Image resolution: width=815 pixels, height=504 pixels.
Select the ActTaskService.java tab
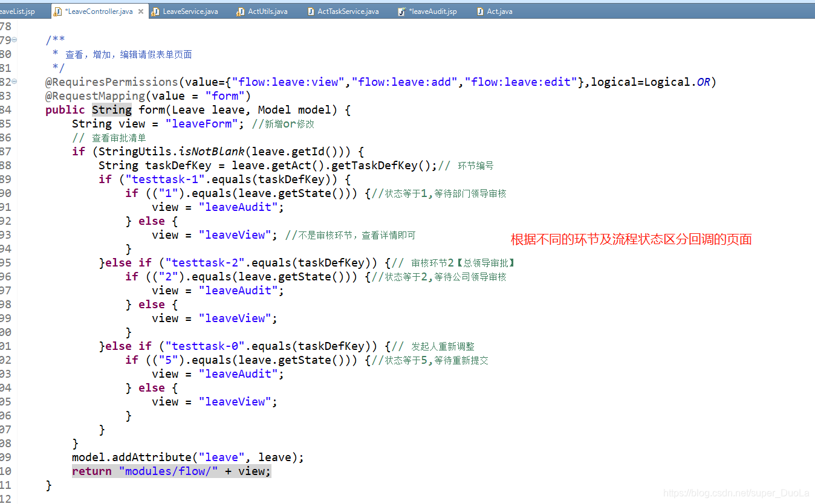[x=348, y=11]
